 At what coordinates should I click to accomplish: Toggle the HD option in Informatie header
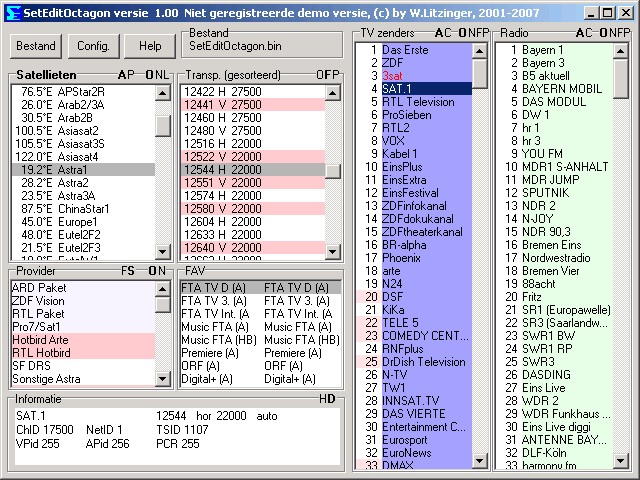click(327, 399)
